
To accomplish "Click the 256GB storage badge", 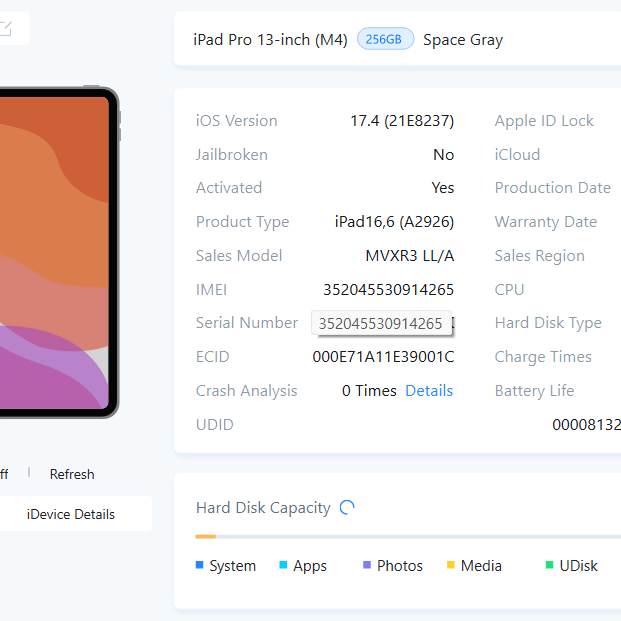I will click(x=385, y=39).
